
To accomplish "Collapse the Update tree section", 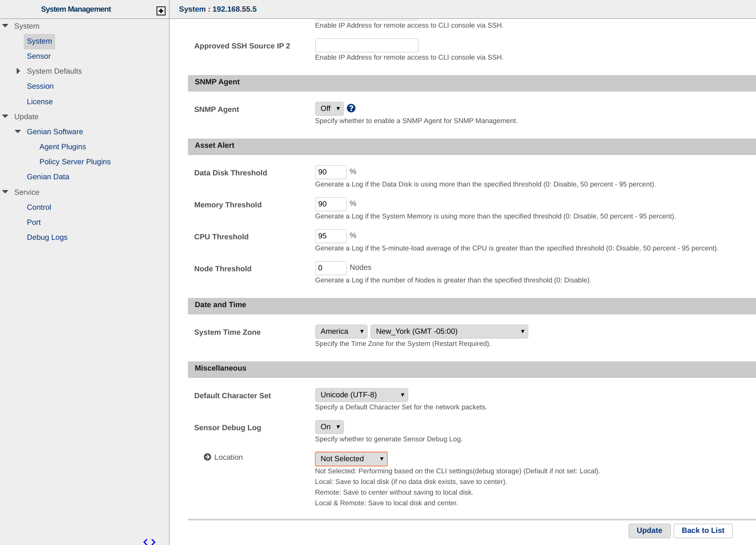I will click(x=5, y=116).
